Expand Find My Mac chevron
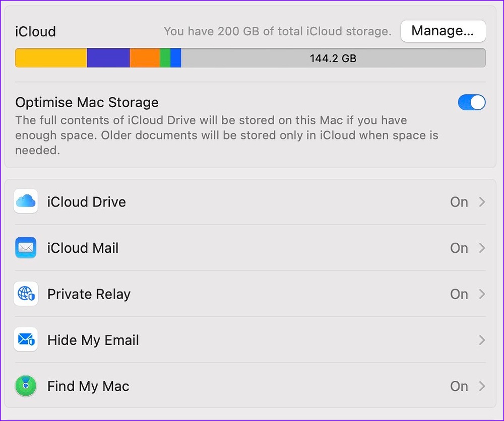Image resolution: width=504 pixels, height=421 pixels. tap(482, 386)
